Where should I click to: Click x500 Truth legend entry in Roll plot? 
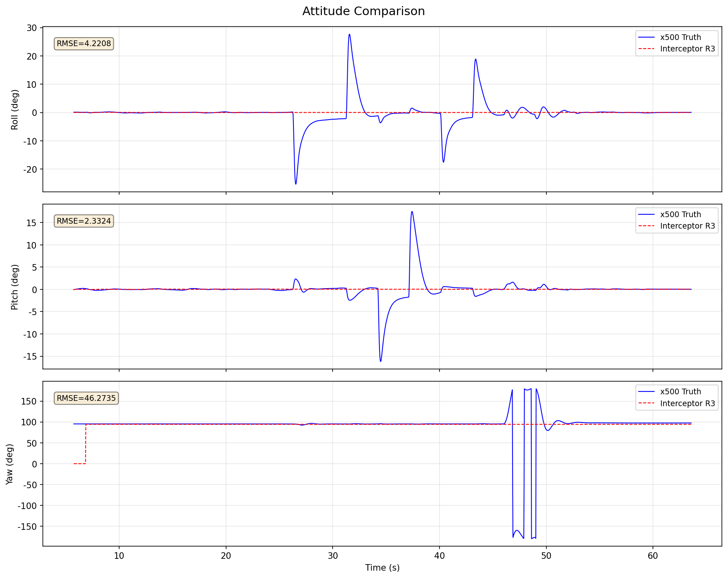coord(677,37)
